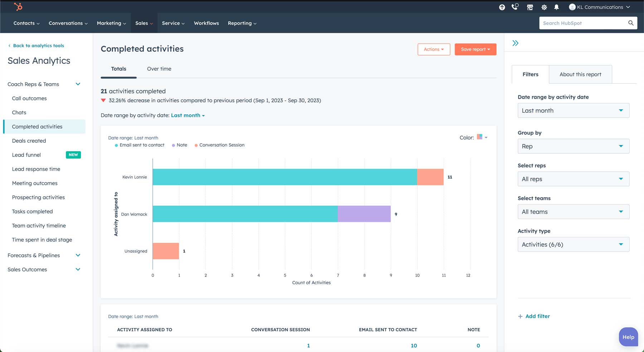Viewport: 644px width, 352px height.
Task: Toggle the Note series in the legend
Action: [179, 145]
